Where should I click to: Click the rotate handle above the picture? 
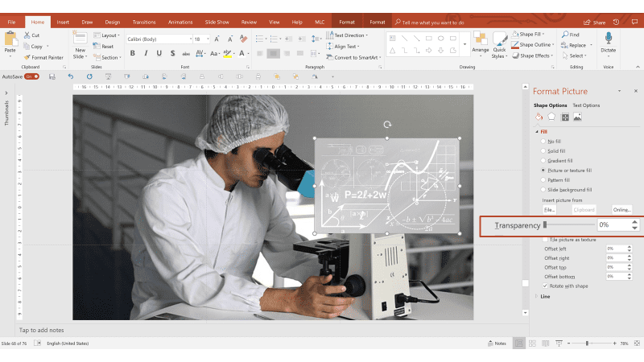tap(387, 125)
